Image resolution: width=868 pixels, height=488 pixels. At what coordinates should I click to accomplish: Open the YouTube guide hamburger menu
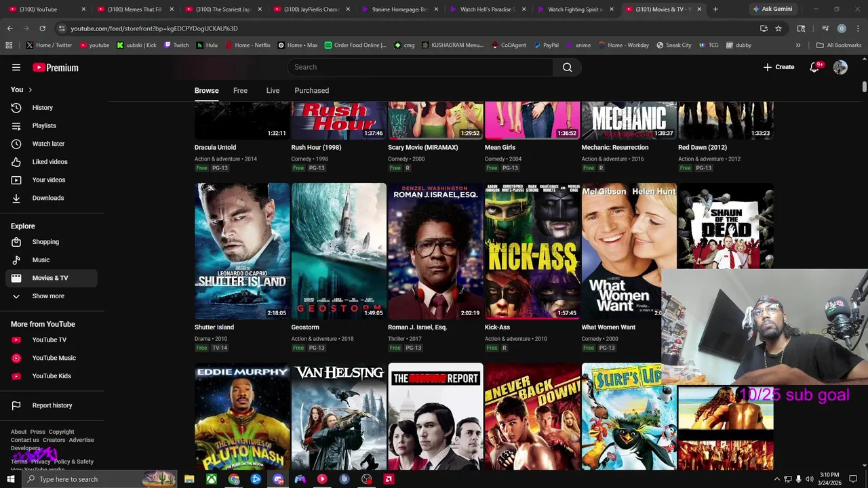16,67
